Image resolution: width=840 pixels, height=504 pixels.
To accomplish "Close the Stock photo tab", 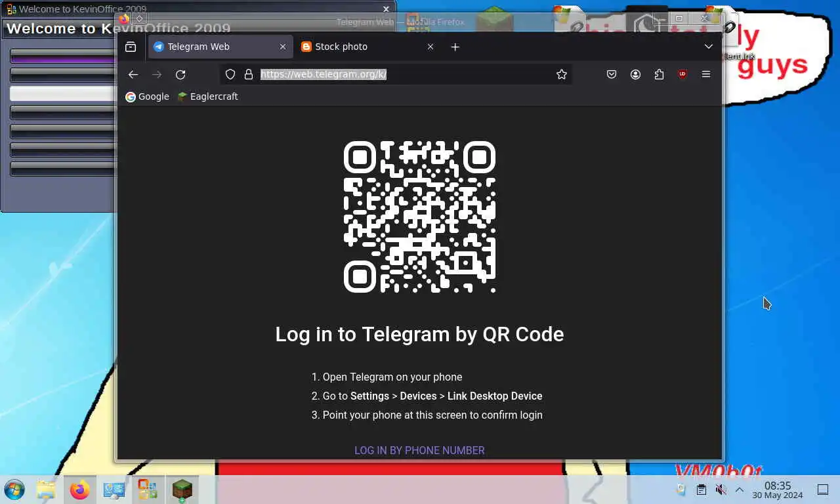I will 430,47.
